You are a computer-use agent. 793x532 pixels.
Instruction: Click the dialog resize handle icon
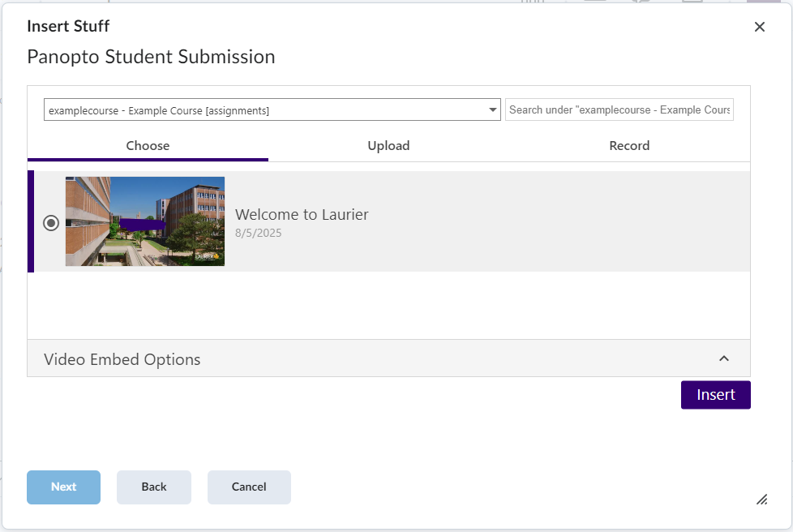761,500
